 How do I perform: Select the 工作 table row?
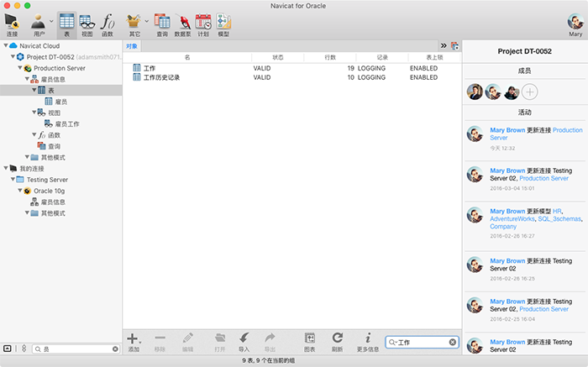click(291, 68)
